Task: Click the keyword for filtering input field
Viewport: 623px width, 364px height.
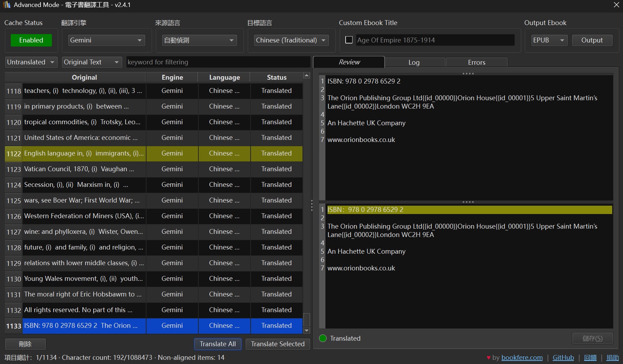Action: pyautogui.click(x=218, y=62)
